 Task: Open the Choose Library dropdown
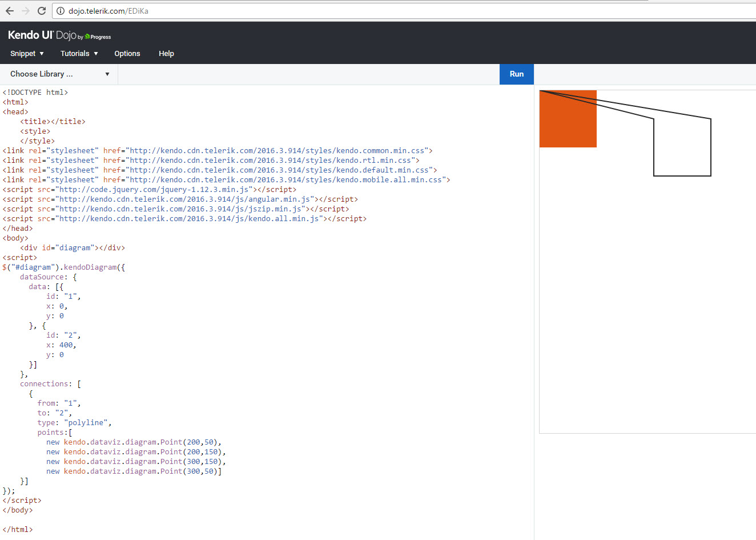tap(59, 74)
